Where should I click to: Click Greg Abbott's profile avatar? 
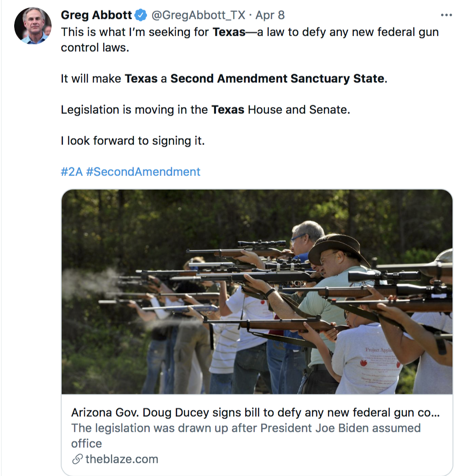[33, 25]
